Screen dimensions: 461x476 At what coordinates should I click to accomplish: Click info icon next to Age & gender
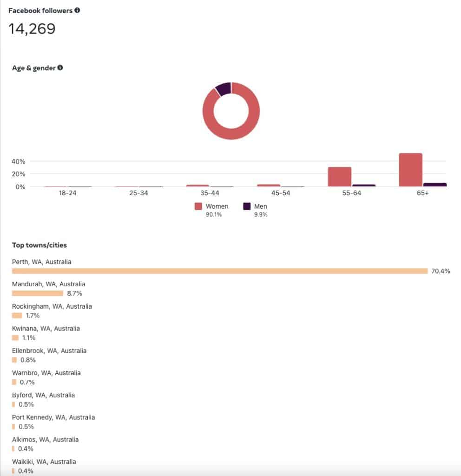tap(60, 68)
